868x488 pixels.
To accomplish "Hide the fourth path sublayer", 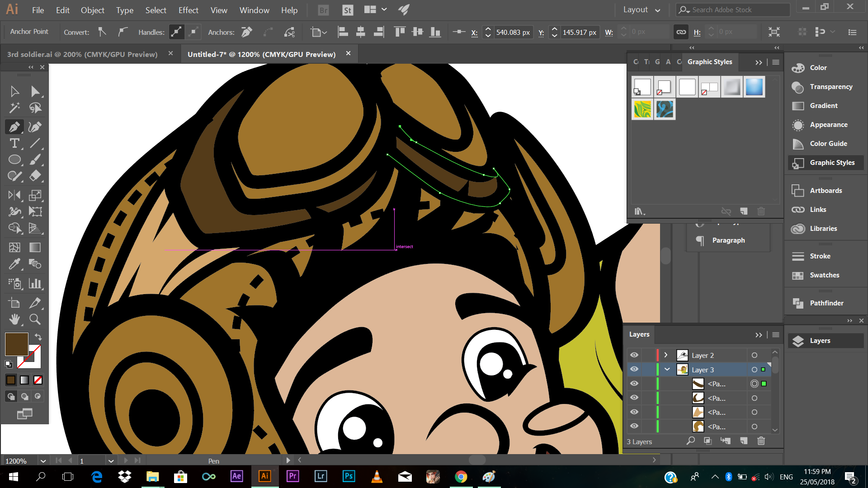I will [634, 427].
